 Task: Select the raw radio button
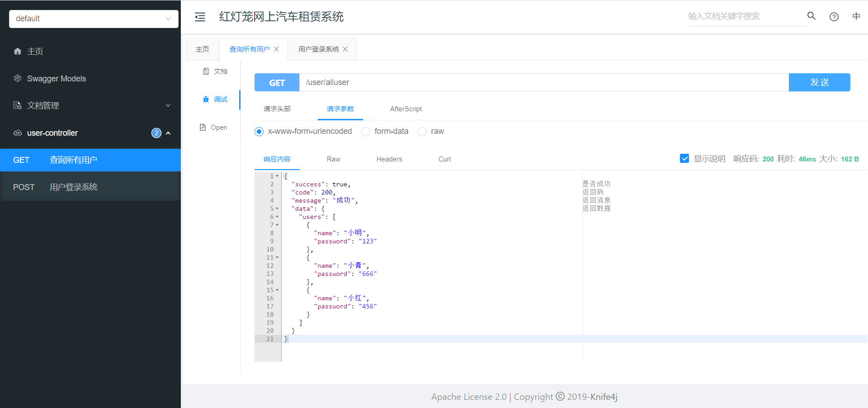point(422,131)
